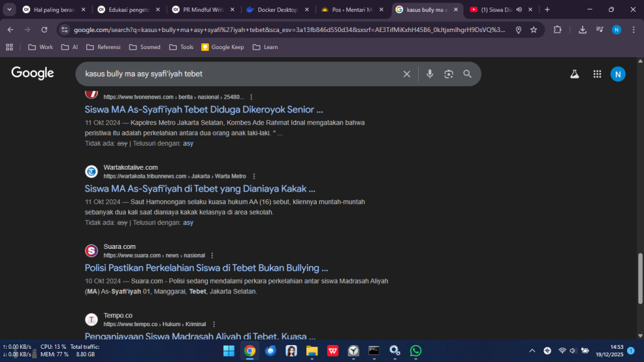Expand the tab search dropdown arrow
644x362 pixels.
tap(9, 9)
